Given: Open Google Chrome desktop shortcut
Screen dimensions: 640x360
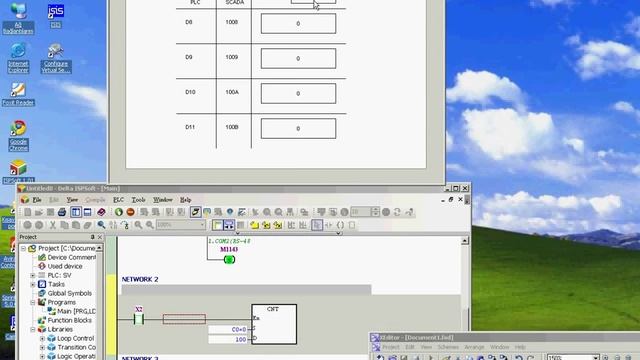Looking at the screenshot, I should point(18,136).
